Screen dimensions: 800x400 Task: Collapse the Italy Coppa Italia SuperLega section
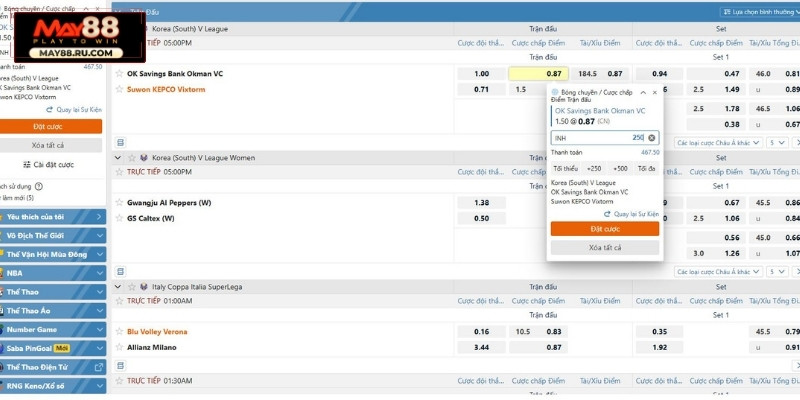click(x=118, y=286)
